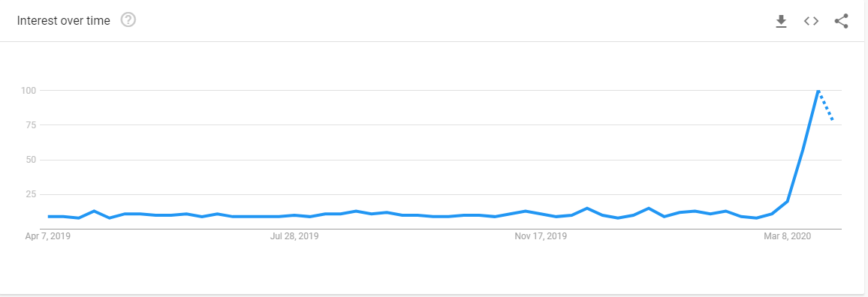The width and height of the screenshot is (868, 297).
Task: Click the trend line above Nov 17, 2019
Action: tap(541, 214)
